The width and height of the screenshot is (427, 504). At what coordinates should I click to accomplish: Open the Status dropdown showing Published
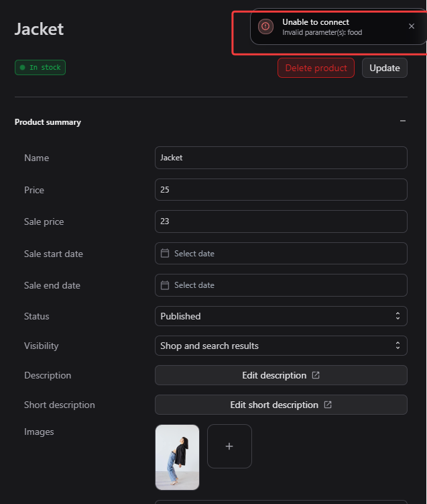(x=281, y=316)
